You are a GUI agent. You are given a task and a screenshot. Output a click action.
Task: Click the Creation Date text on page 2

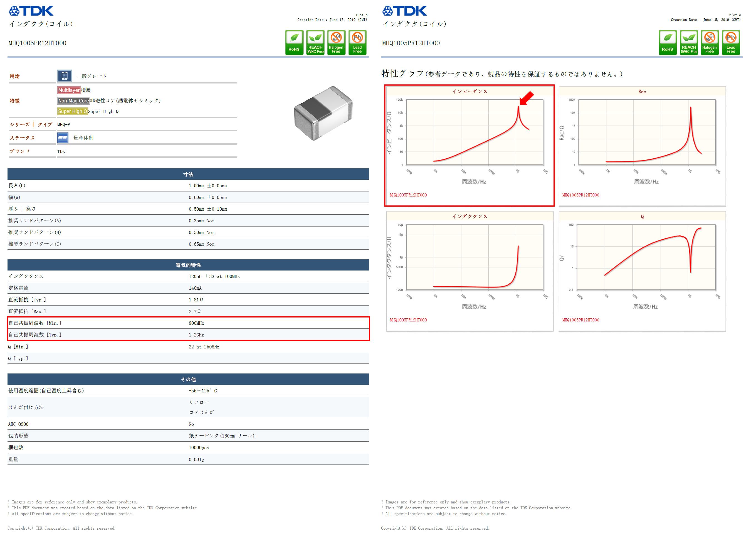click(x=706, y=19)
